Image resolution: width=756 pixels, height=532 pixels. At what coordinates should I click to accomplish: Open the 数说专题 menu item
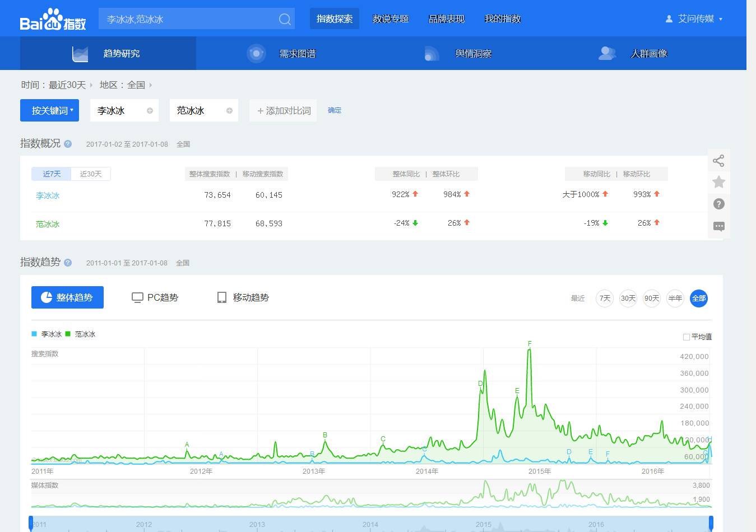tap(391, 19)
